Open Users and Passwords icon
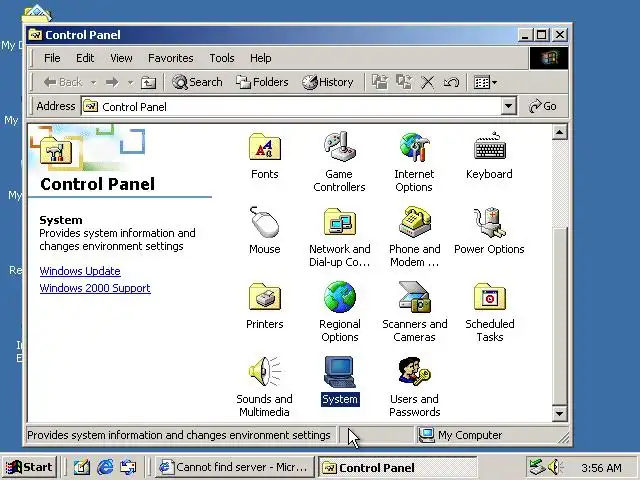The height and width of the screenshot is (480, 640). coord(415,372)
